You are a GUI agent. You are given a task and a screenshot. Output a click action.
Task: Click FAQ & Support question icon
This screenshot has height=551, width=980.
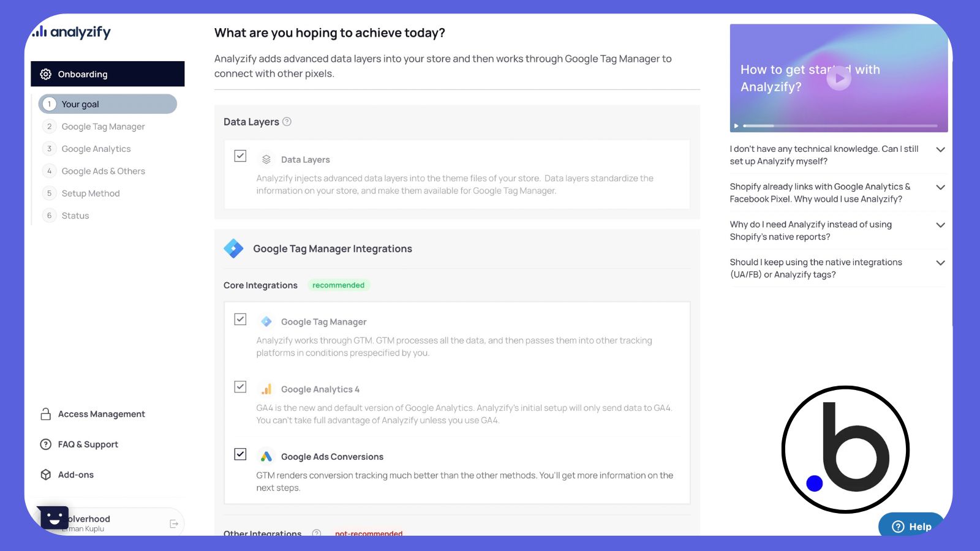tap(46, 444)
